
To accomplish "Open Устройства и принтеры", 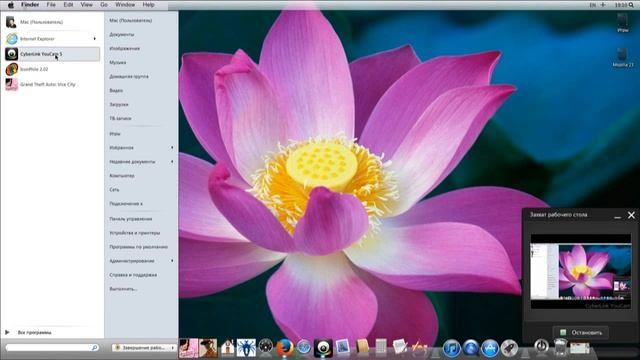I will [x=135, y=233].
